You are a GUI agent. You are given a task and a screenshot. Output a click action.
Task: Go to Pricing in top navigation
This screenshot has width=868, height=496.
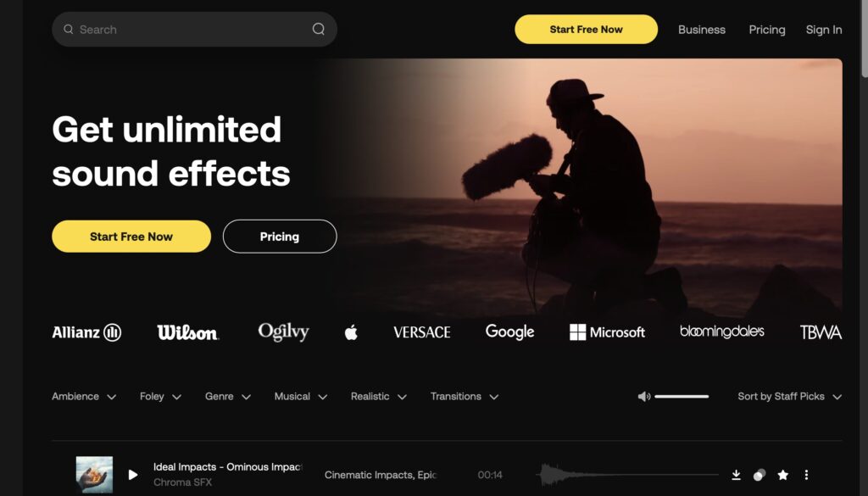[x=766, y=30]
